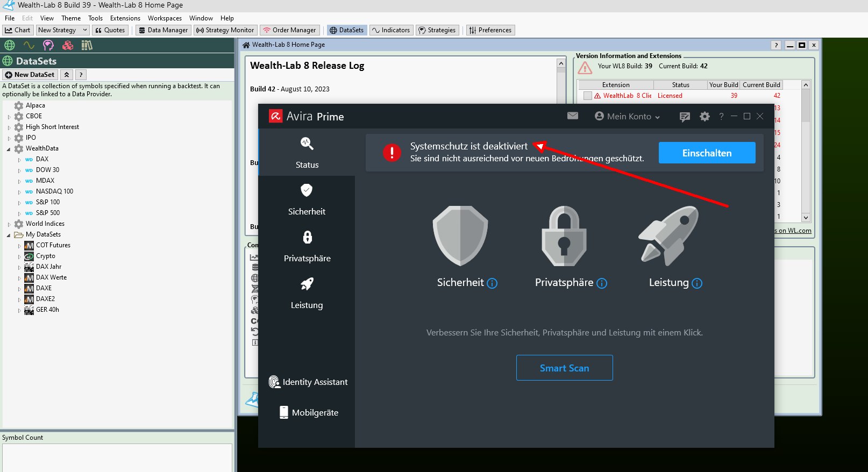
Task: Click New DataSet button
Action: pos(30,75)
